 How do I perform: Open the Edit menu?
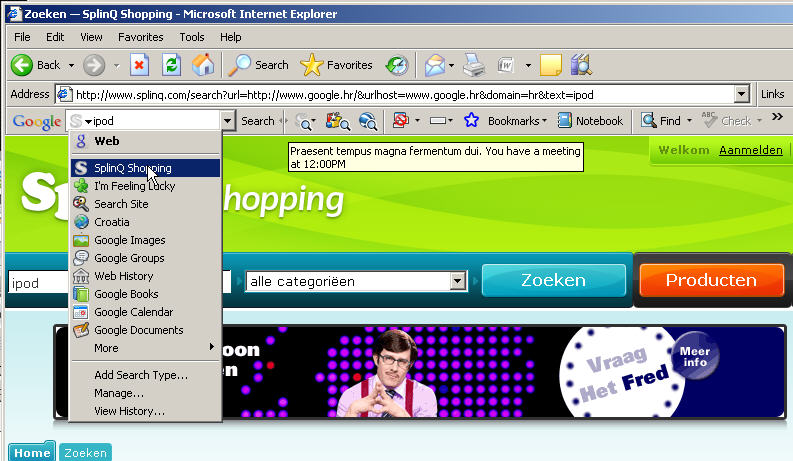55,37
